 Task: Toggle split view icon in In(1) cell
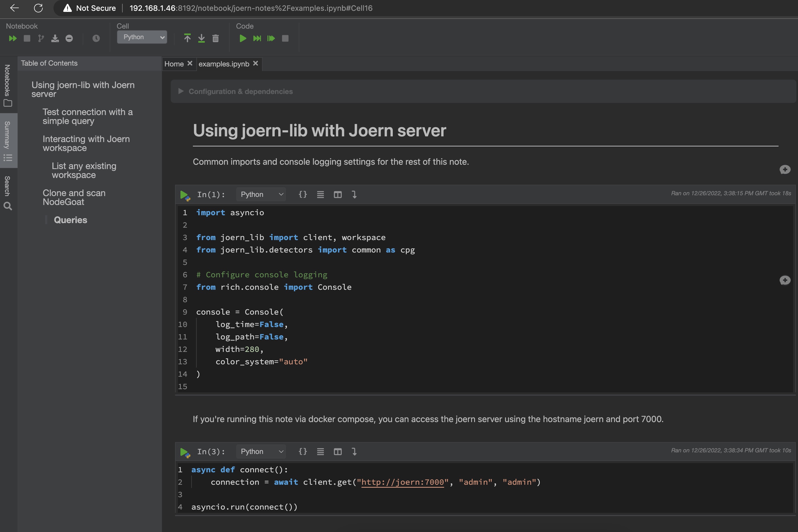tap(337, 194)
